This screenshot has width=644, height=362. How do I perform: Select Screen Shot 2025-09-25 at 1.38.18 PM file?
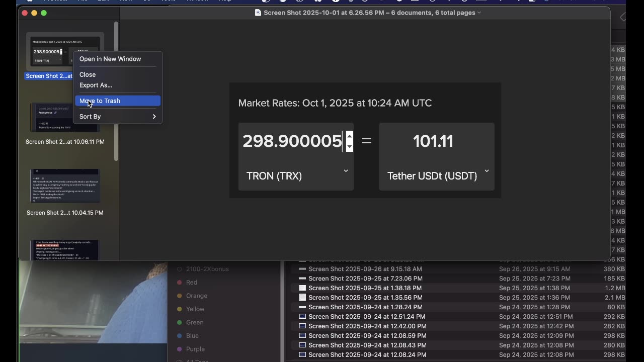(365, 288)
